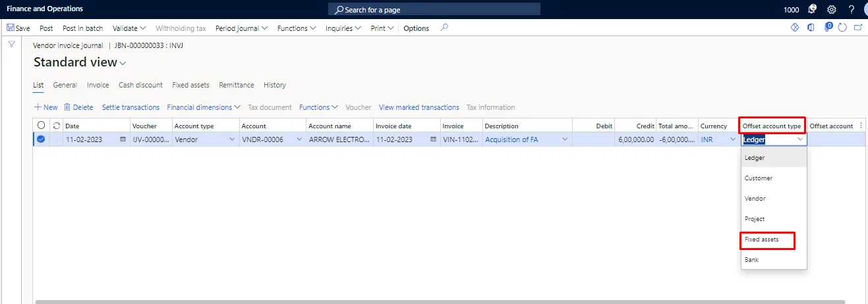
Task: Click the Acquisition of FA description cell
Action: 527,139
